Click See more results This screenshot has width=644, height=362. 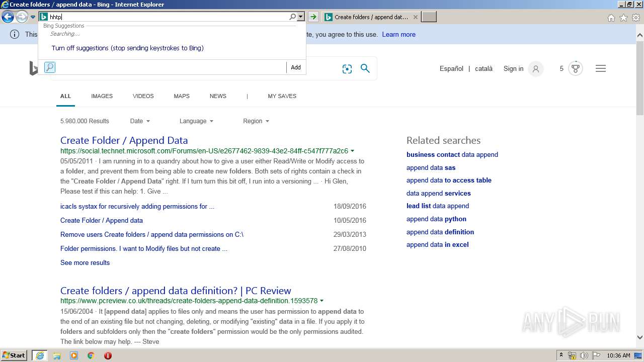click(85, 263)
